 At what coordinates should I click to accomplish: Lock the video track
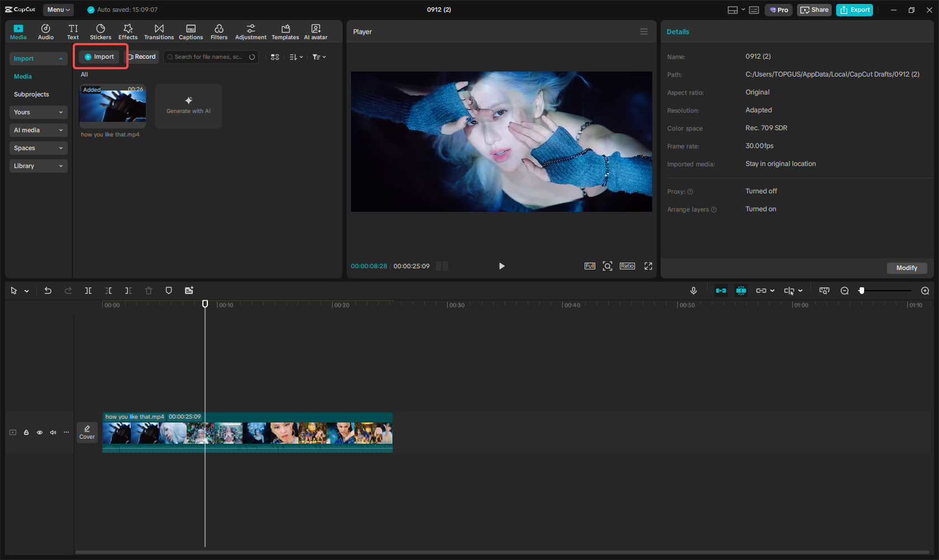(x=26, y=432)
